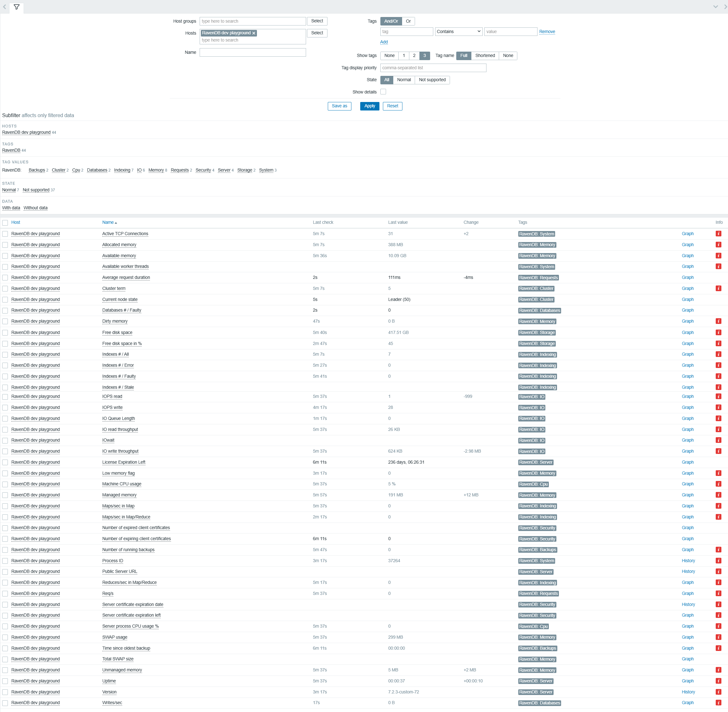The height and width of the screenshot is (712, 728).
Task: Open the Total SWAP size item name
Action: click(x=118, y=659)
